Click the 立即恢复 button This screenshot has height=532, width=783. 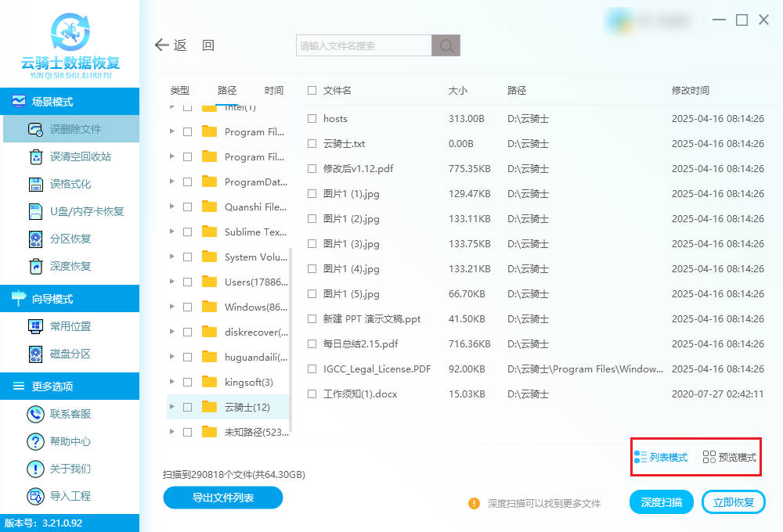[733, 502]
